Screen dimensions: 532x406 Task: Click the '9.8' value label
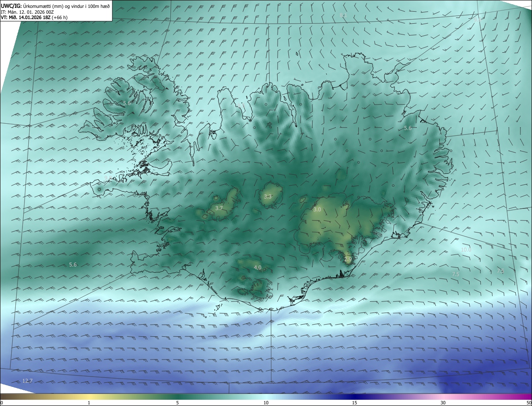point(108,178)
